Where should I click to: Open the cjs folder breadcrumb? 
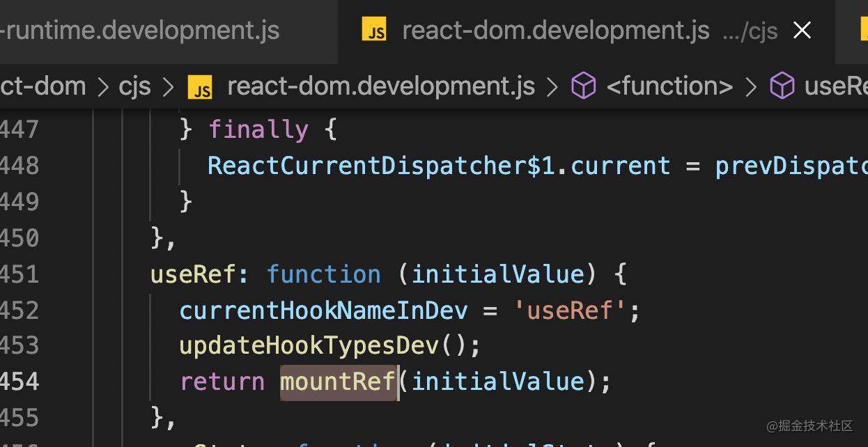[x=134, y=87]
